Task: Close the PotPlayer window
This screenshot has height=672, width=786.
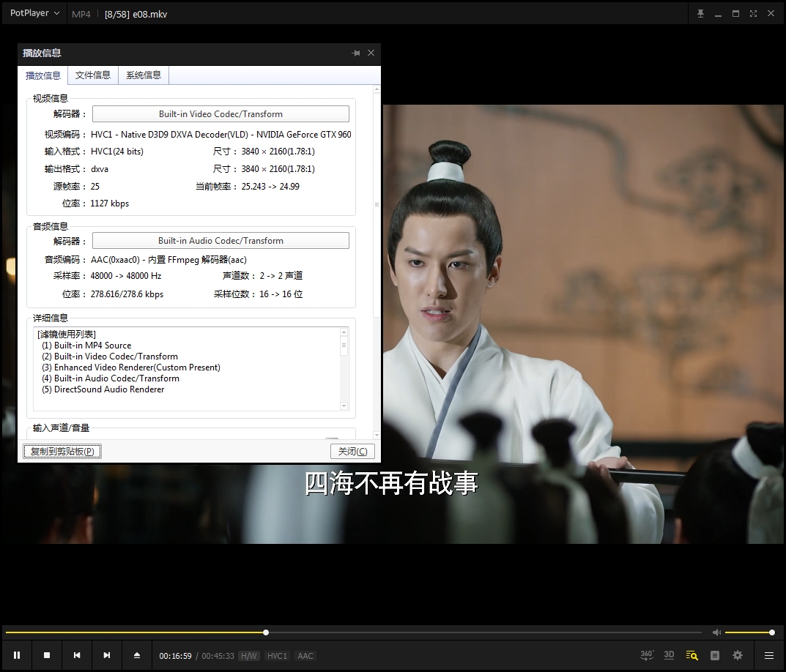Action: [x=771, y=13]
